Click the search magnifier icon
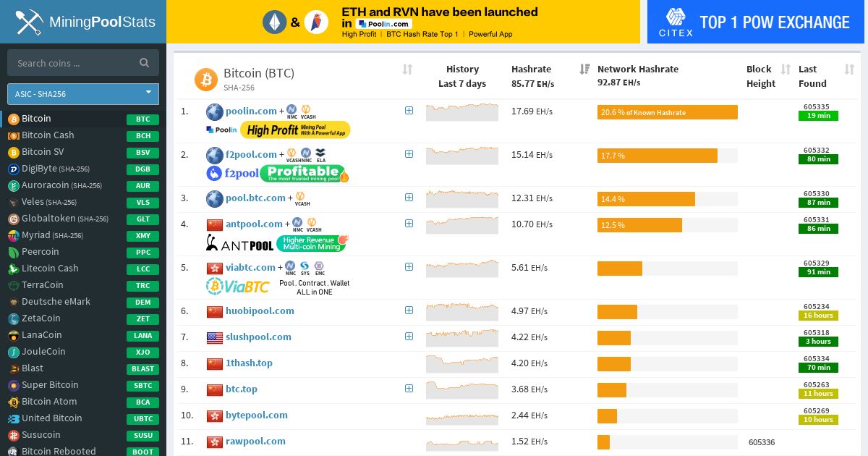 coord(145,63)
